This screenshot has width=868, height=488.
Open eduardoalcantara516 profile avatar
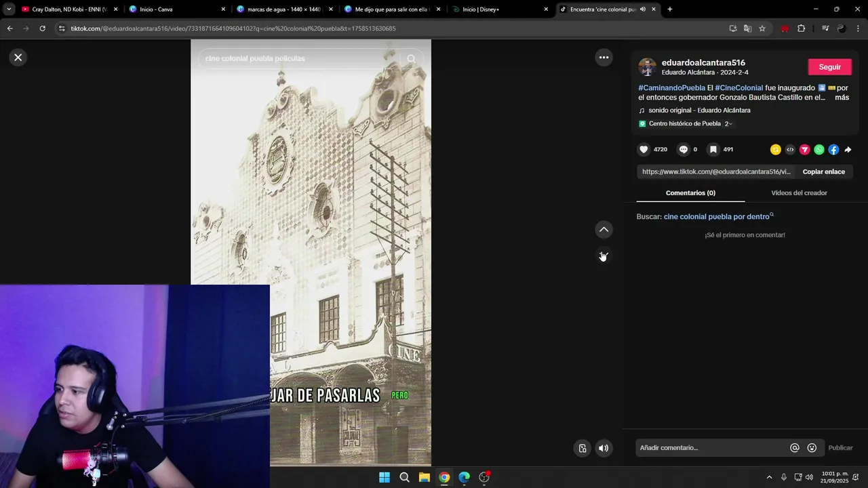click(648, 67)
